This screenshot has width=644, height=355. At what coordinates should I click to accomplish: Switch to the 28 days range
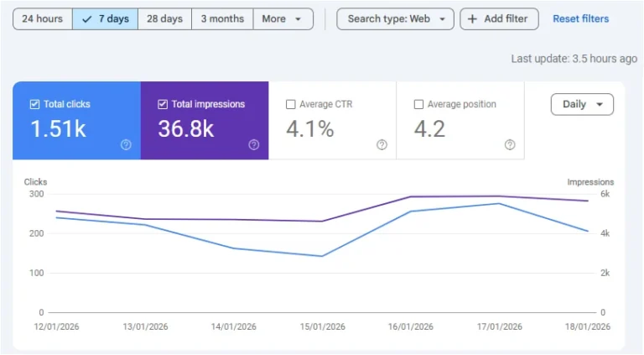[x=164, y=18]
